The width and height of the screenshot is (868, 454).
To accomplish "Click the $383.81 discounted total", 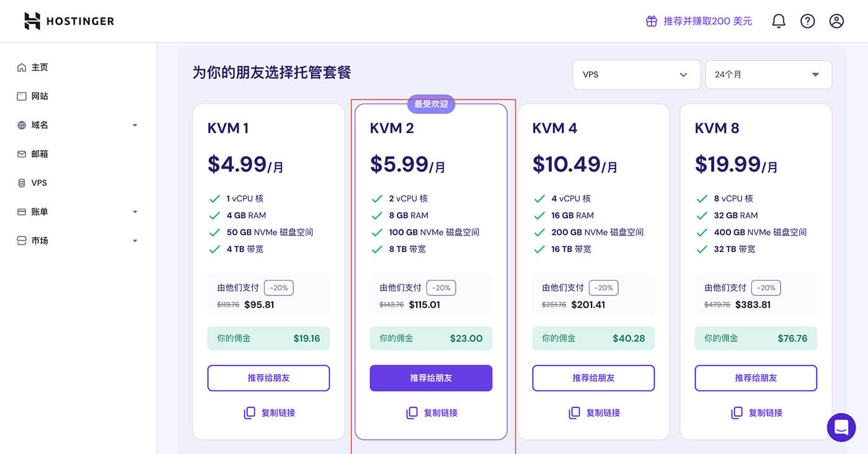I will pos(753,305).
